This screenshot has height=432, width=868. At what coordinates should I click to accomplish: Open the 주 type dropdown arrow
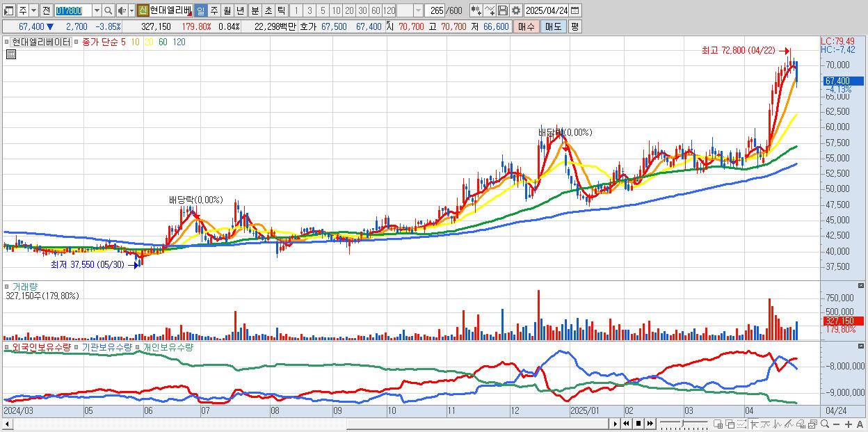click(x=33, y=10)
